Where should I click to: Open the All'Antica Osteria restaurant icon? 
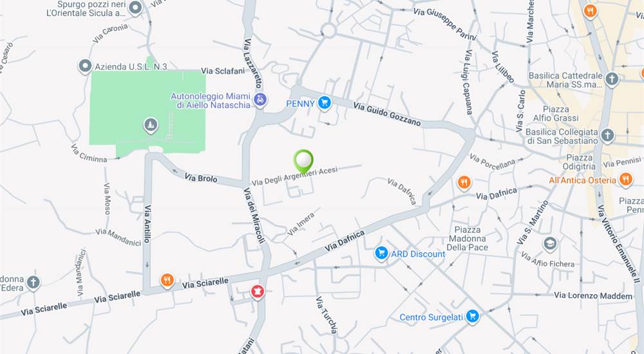click(625, 180)
